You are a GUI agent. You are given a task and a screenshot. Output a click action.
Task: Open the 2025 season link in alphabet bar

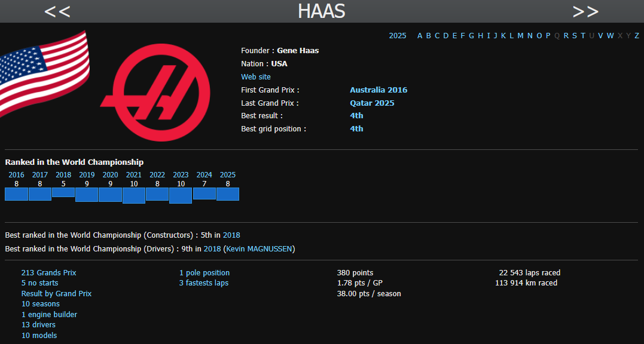[x=398, y=36]
